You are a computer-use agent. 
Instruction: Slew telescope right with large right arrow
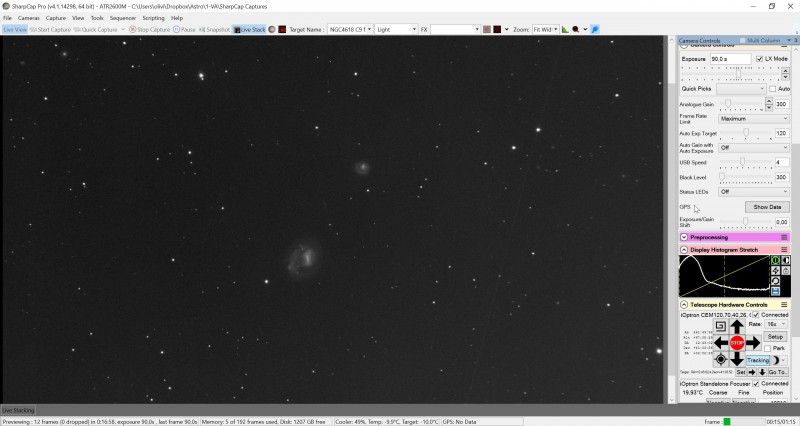(753, 343)
